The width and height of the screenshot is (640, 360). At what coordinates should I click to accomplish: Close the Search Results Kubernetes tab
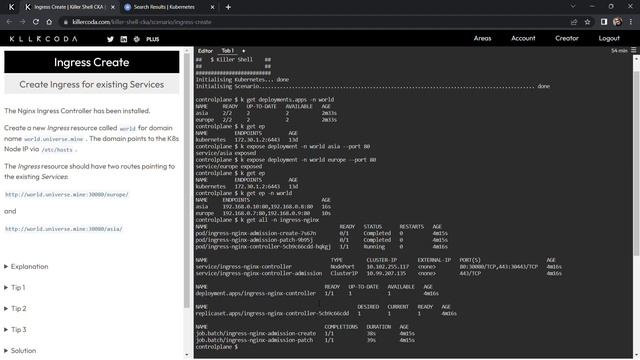coord(212,7)
